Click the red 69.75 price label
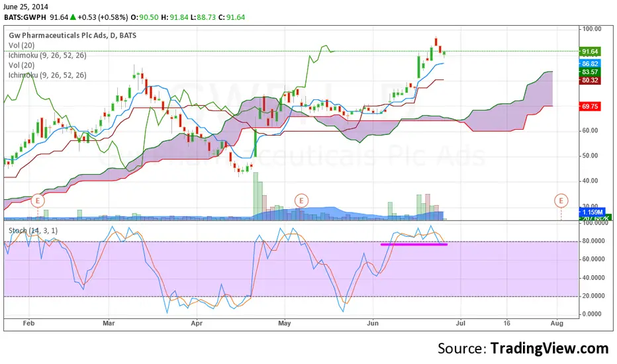 (590, 107)
